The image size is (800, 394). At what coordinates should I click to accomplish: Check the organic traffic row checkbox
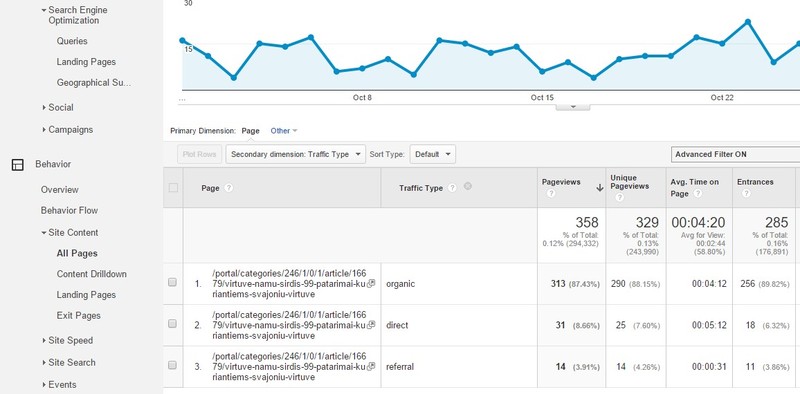172,282
